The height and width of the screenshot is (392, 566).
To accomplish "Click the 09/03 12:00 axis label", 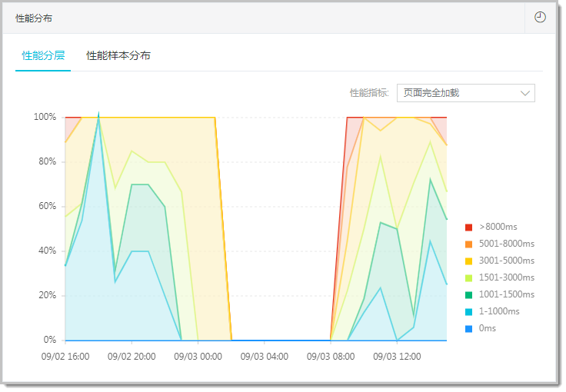I will point(397,357).
